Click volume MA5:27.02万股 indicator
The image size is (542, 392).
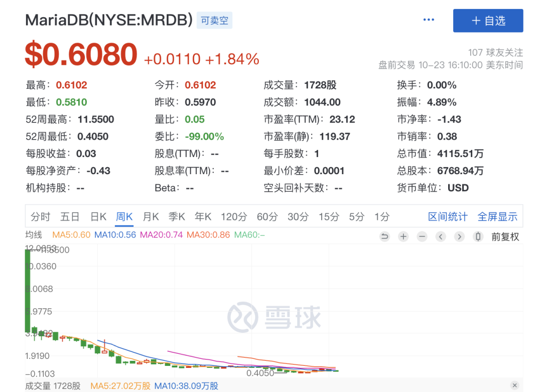(120, 386)
